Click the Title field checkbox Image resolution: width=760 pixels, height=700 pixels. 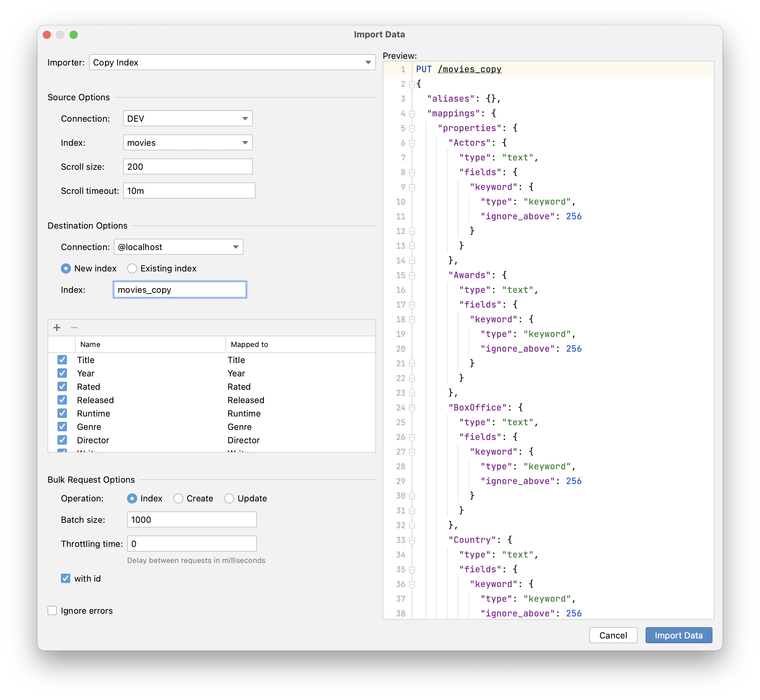tap(62, 361)
